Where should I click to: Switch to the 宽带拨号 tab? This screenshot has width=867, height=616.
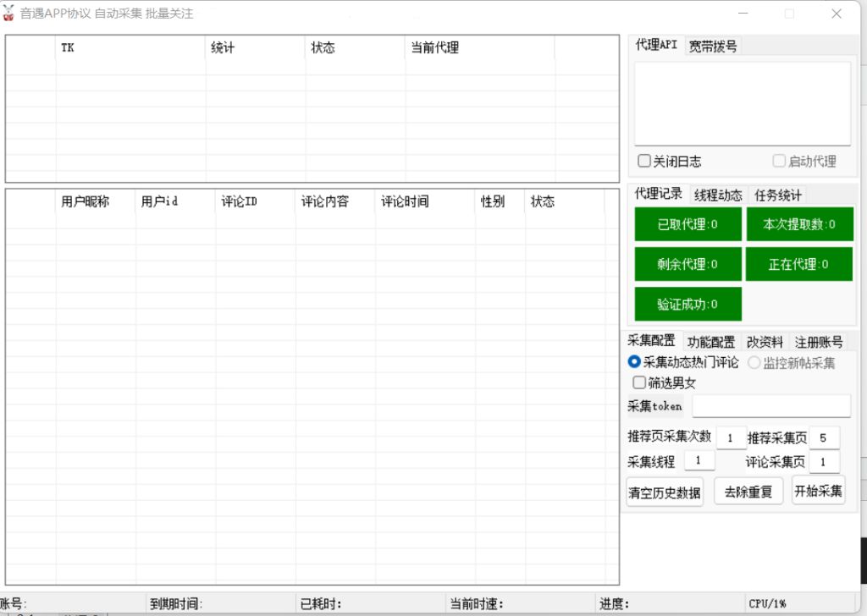coord(713,47)
